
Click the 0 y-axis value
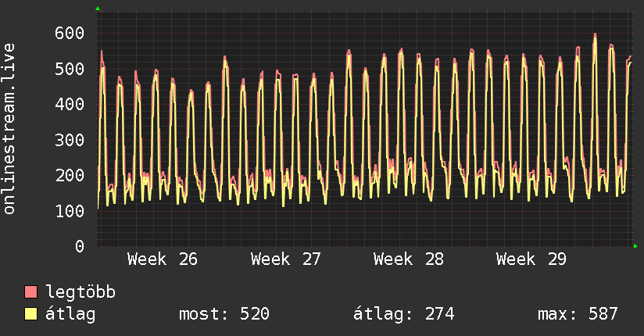(x=80, y=246)
